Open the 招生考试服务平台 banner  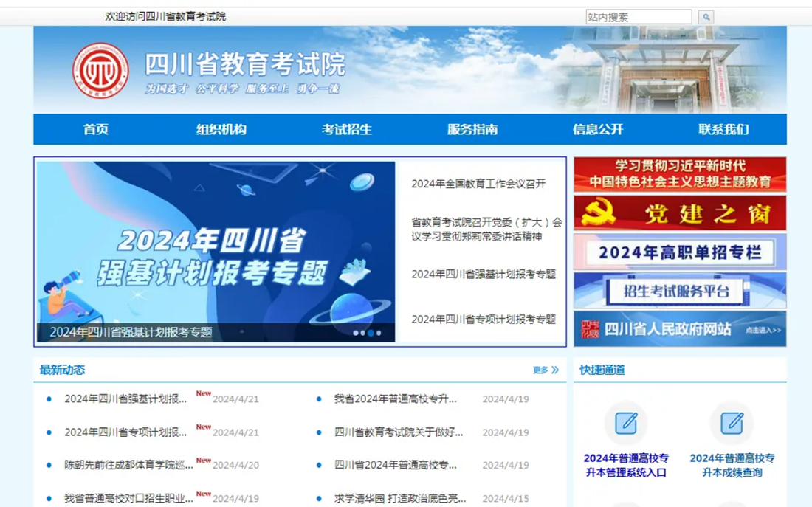(679, 291)
